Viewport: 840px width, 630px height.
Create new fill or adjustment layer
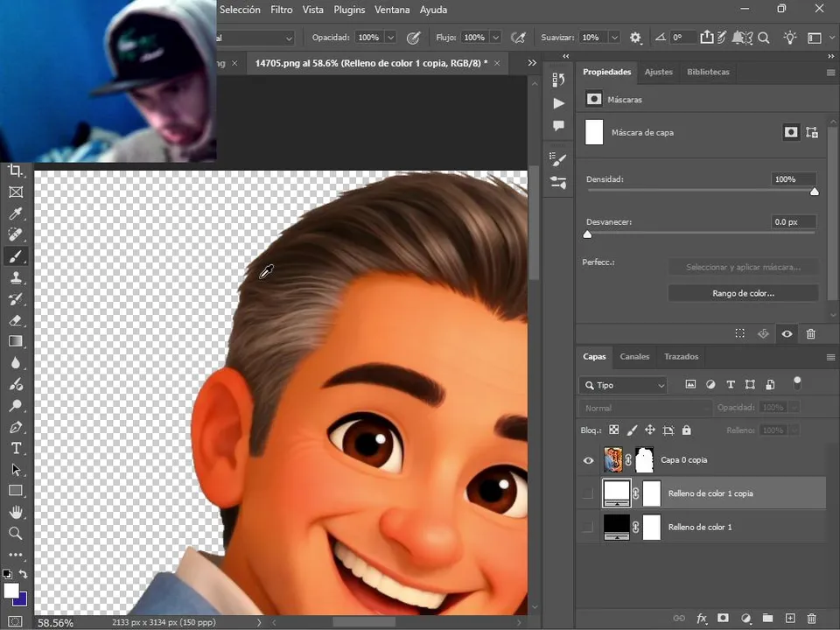pyautogui.click(x=745, y=619)
